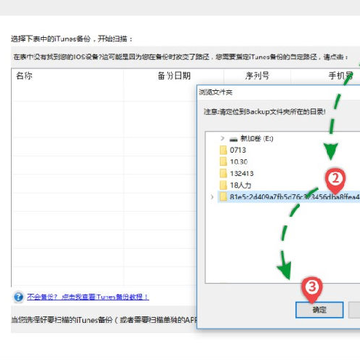
Task: Expand the 新加卷 (E:) drive node
Action: pyautogui.click(x=222, y=138)
